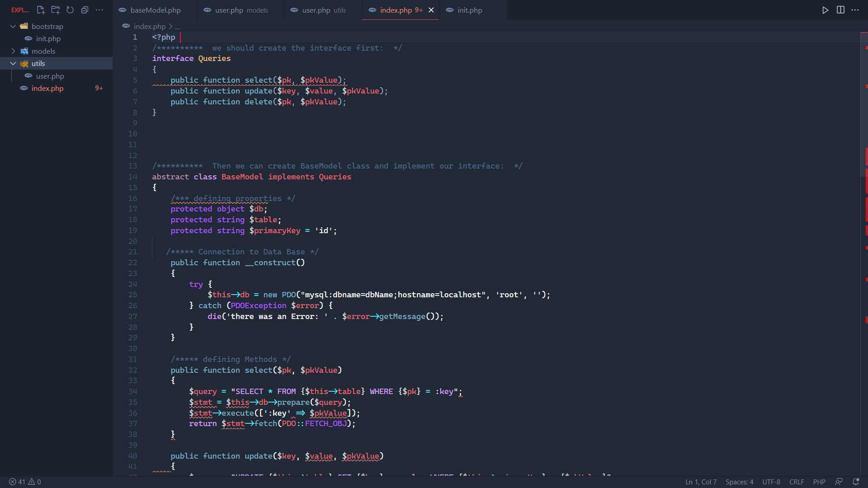Click the breadcrumb ellipsis symbol

177,27
